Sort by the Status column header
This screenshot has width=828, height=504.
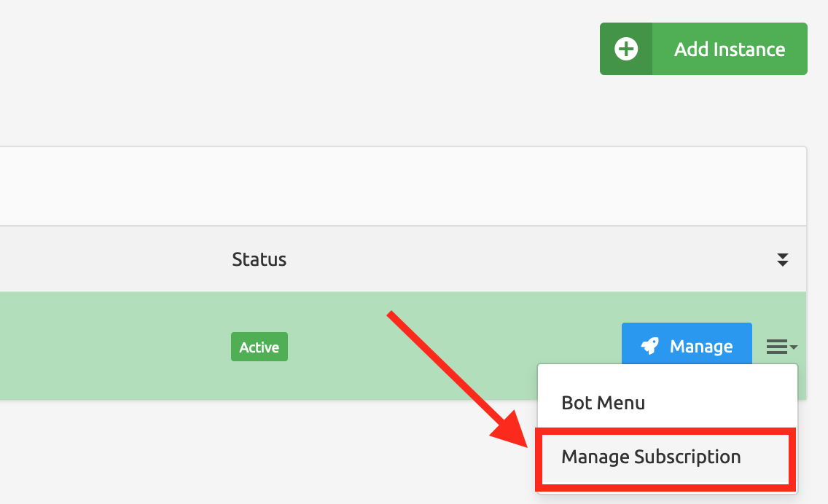(259, 259)
